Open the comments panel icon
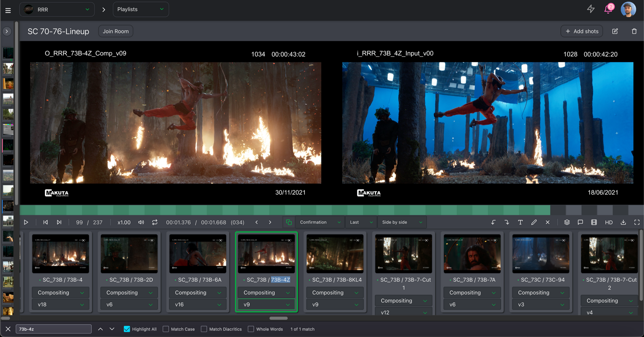Viewport: 644px width, 337px height. pos(580,222)
